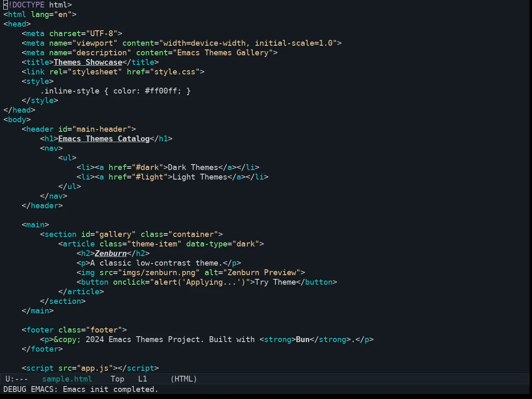The image size is (532, 399).
Task: Click the "UTF-8" charset value
Action: pyautogui.click(x=101, y=34)
